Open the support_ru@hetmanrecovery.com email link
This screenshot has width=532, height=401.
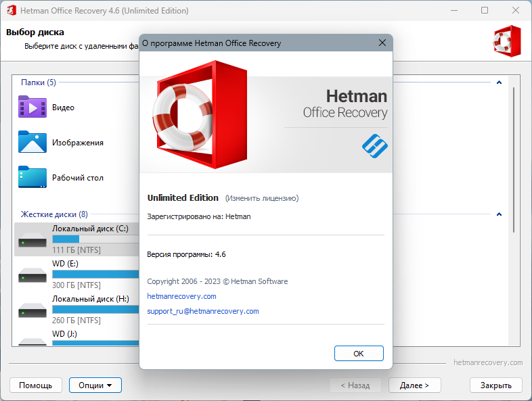click(x=203, y=311)
